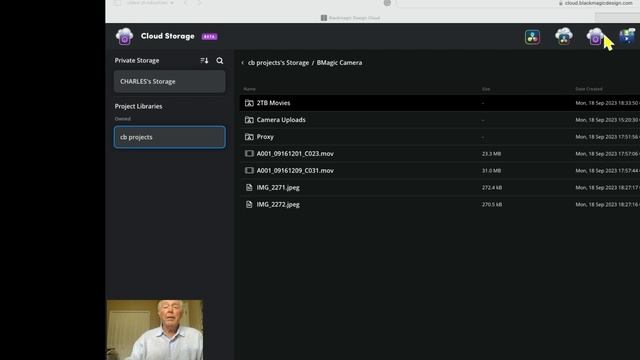Viewport: 640px width, 360px height.
Task: Click file icon of IMG_2271.jpeg
Action: 249,187
